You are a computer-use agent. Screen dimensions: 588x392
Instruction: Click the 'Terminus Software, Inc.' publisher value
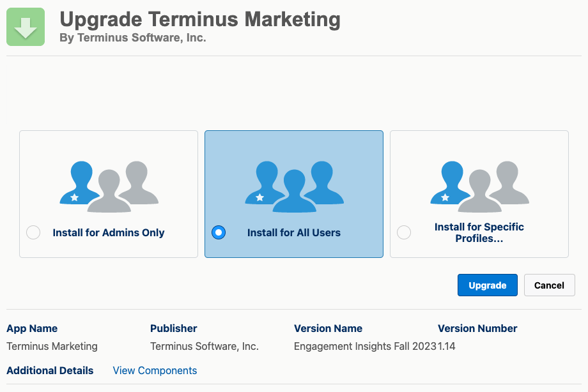205,346
